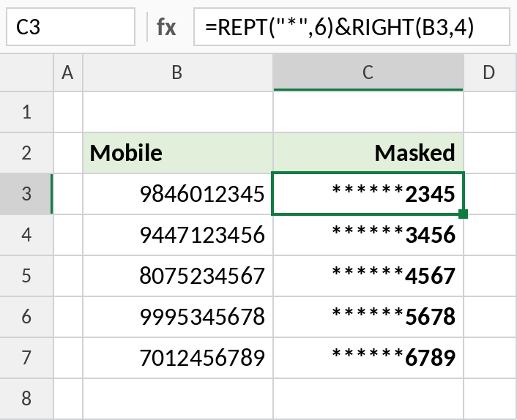Select masked cell ending in 2345

pyautogui.click(x=368, y=194)
